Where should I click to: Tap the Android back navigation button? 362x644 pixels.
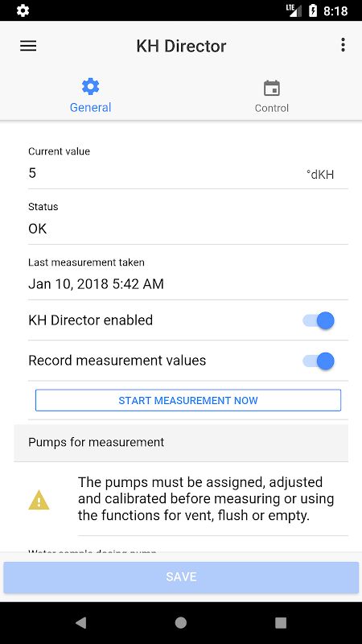pos(81,622)
